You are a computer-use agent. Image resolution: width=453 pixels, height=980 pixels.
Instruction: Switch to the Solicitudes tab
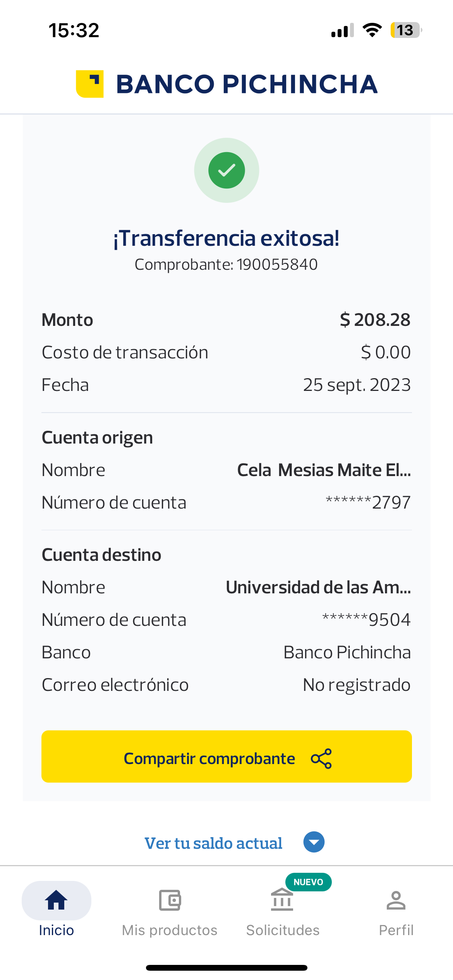tap(283, 930)
